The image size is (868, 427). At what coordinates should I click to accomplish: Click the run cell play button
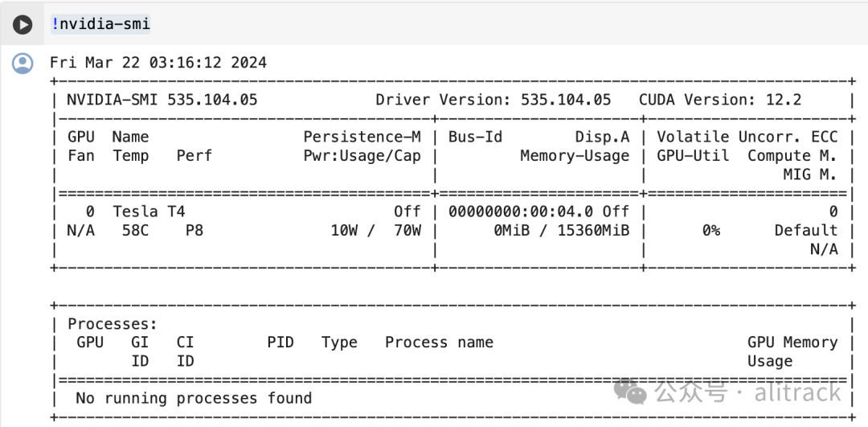23,25
